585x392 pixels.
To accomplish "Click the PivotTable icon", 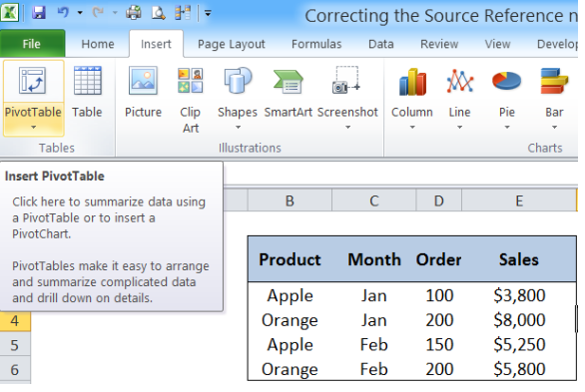I will pyautogui.click(x=33, y=81).
